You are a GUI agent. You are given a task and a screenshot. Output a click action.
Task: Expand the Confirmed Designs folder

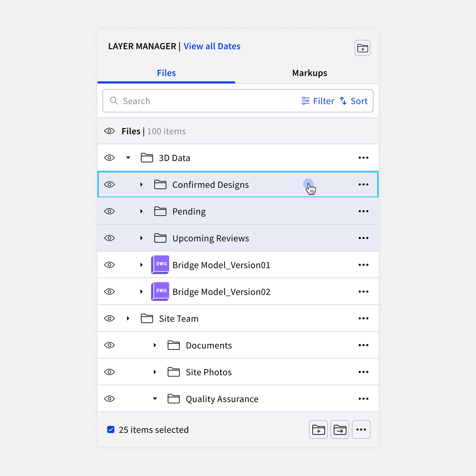tap(141, 184)
